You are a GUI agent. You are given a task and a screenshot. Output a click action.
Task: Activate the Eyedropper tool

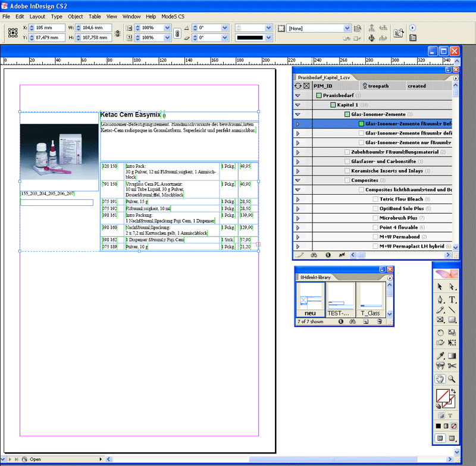(440, 355)
